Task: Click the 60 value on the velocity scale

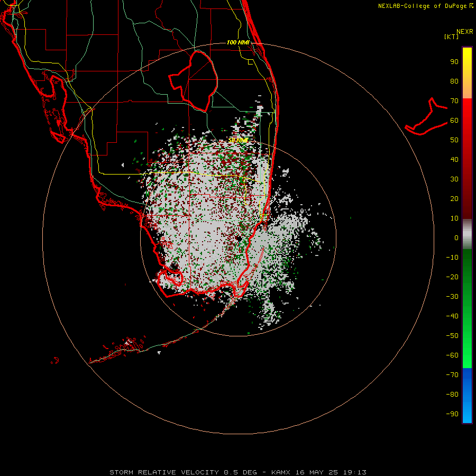Action: pos(454,121)
